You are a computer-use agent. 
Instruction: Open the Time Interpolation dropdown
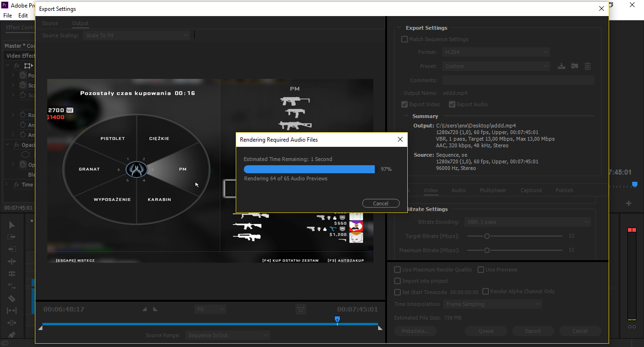[492, 304]
